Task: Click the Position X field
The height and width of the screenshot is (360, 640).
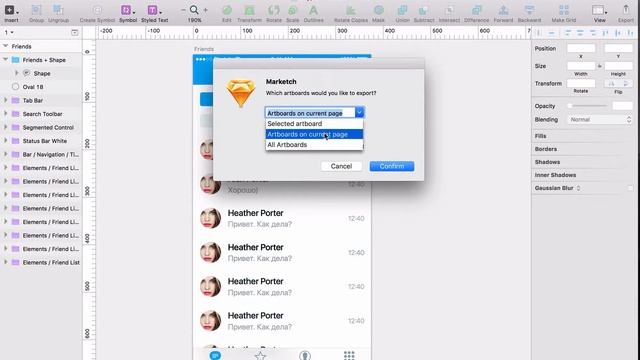Action: (x=581, y=48)
